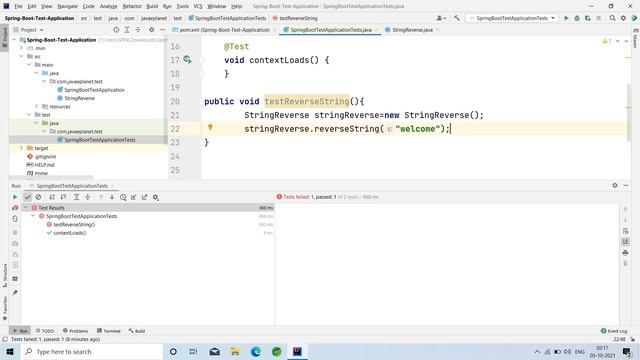The height and width of the screenshot is (360, 640).
Task: Open Search Everywhere magnifier icon
Action: point(612,18)
